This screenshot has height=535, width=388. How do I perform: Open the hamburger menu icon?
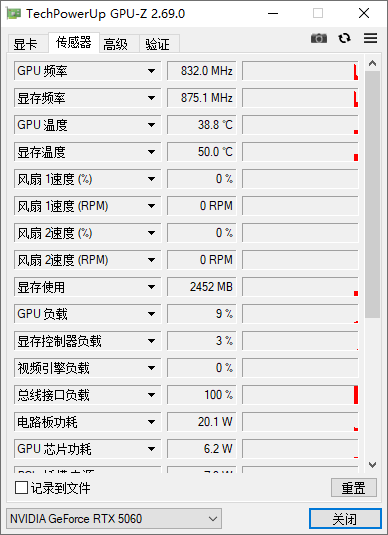pyautogui.click(x=370, y=38)
